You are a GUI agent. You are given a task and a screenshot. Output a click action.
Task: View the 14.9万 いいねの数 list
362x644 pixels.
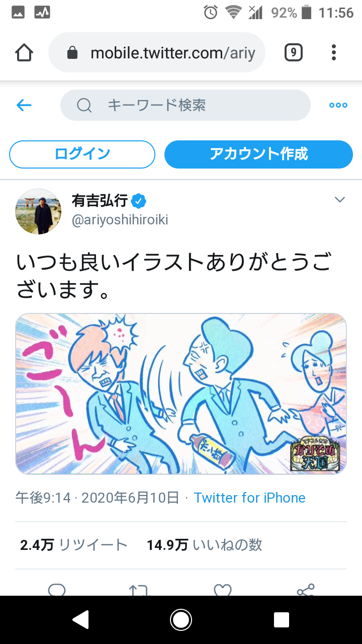pyautogui.click(x=205, y=545)
